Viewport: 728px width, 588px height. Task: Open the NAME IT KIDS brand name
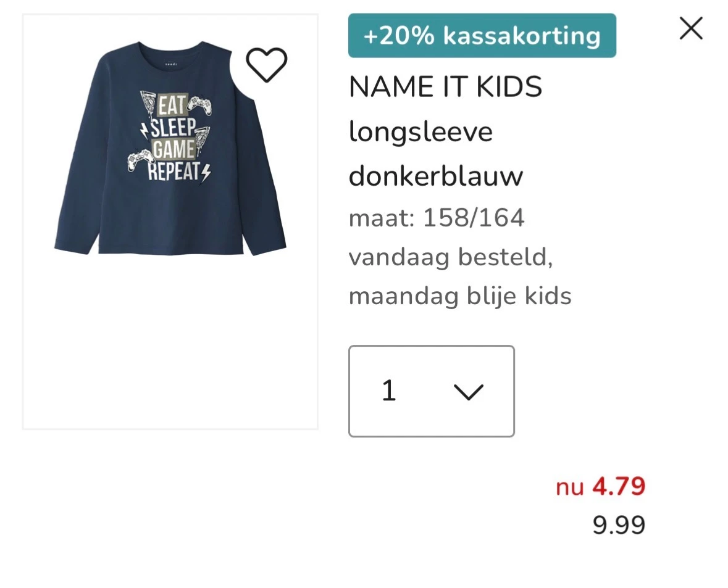point(445,87)
